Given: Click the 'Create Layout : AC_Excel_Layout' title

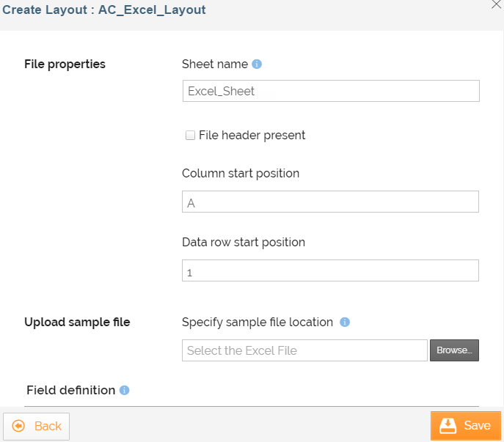Looking at the screenshot, I should coord(104,10).
